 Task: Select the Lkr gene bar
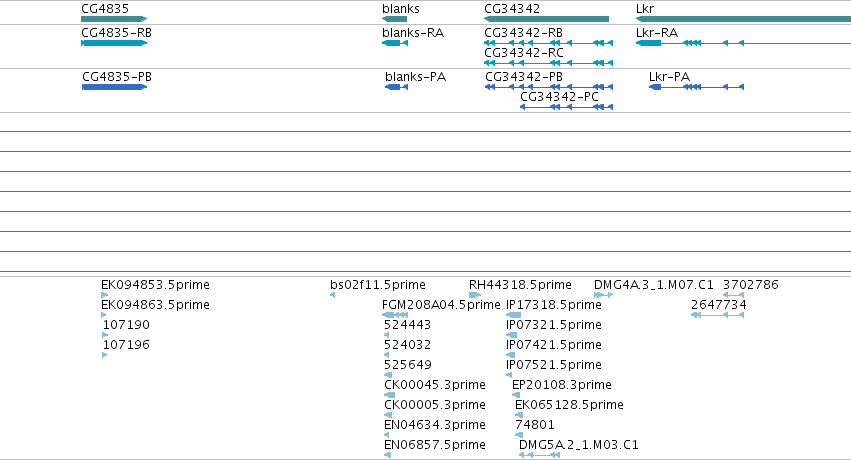click(x=744, y=19)
